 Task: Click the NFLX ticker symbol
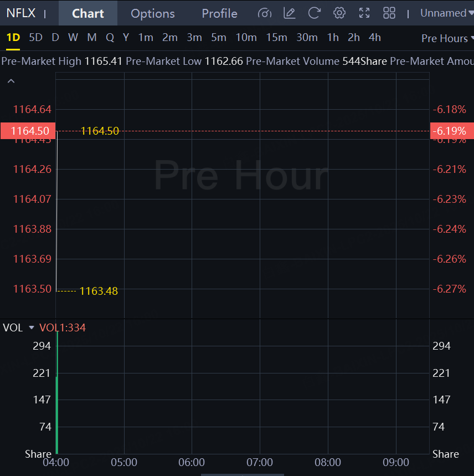(20, 13)
